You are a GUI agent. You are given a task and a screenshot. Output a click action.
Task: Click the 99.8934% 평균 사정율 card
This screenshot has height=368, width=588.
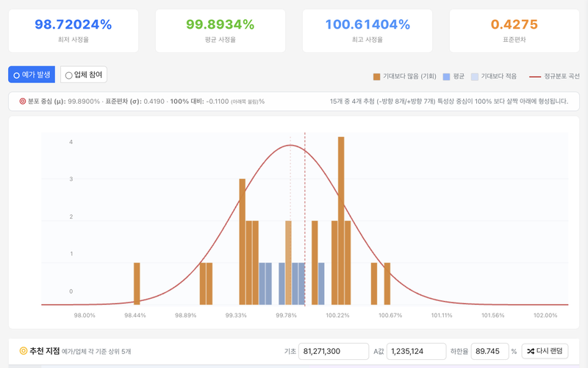tap(220, 31)
